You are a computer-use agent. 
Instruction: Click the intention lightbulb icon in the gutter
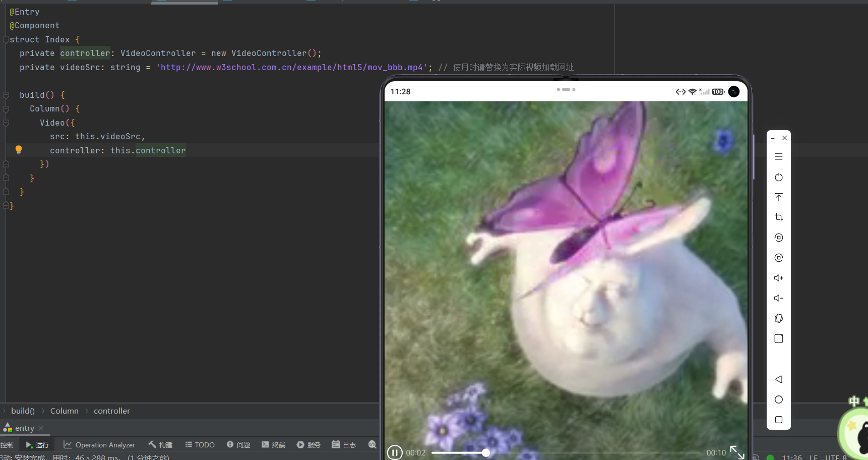pyautogui.click(x=19, y=150)
